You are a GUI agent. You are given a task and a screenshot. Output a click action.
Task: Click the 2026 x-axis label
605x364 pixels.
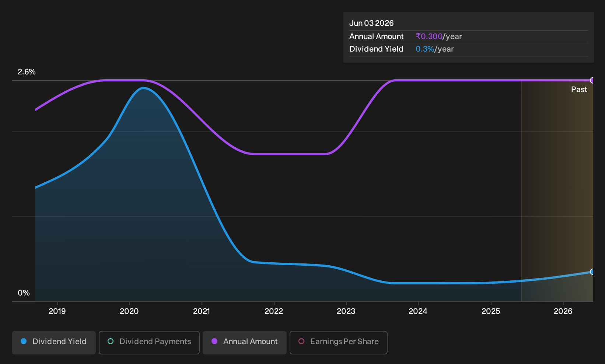[x=563, y=311]
